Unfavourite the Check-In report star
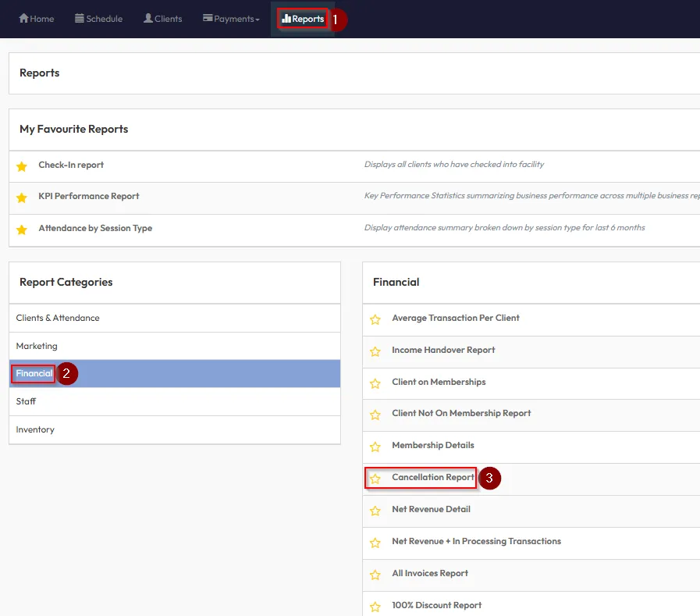Viewport: 700px width, 616px height. 22,166
